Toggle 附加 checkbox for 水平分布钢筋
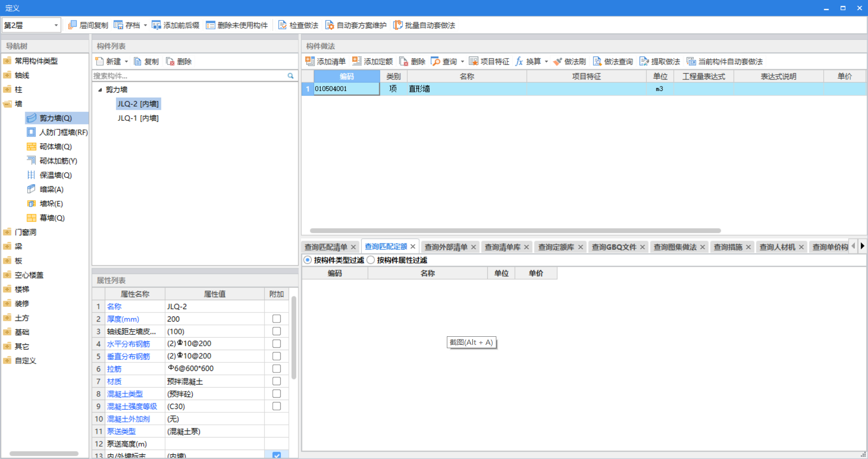 pos(276,343)
